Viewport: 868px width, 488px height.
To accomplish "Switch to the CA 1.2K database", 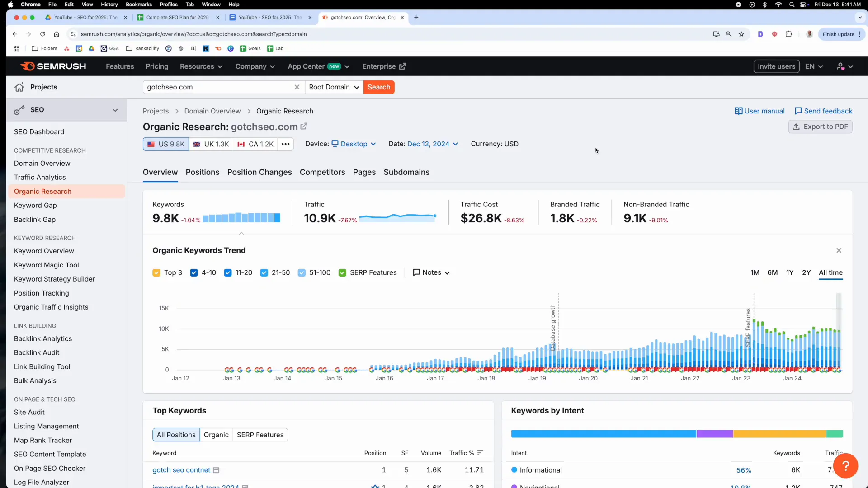I will tap(255, 144).
